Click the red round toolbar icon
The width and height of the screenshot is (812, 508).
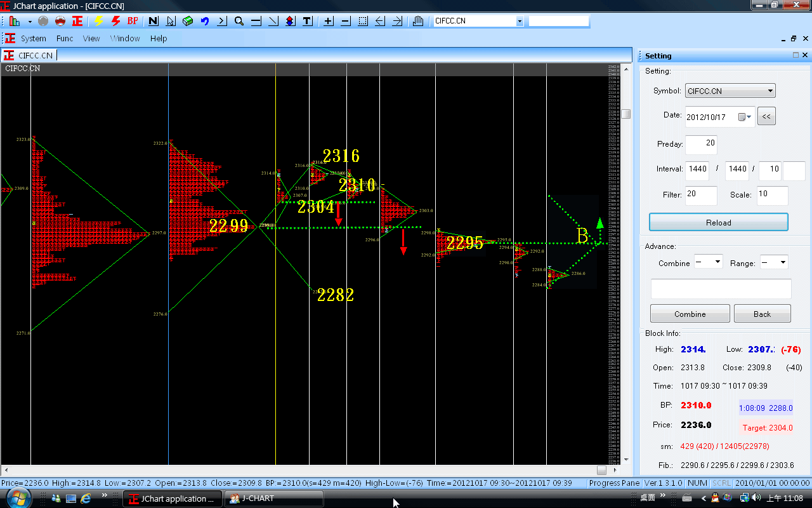60,21
